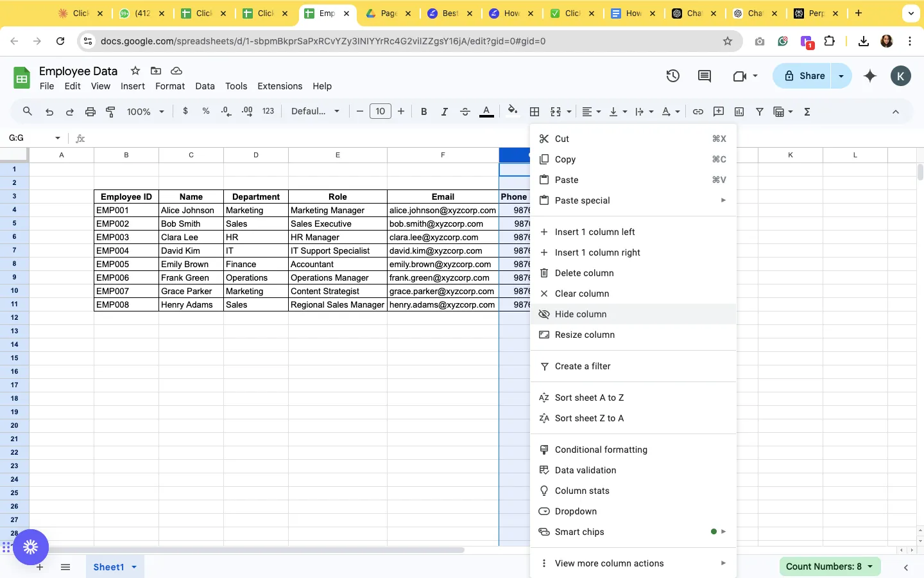Click the functions sigma icon
The height and width of the screenshot is (578, 924).
point(807,112)
